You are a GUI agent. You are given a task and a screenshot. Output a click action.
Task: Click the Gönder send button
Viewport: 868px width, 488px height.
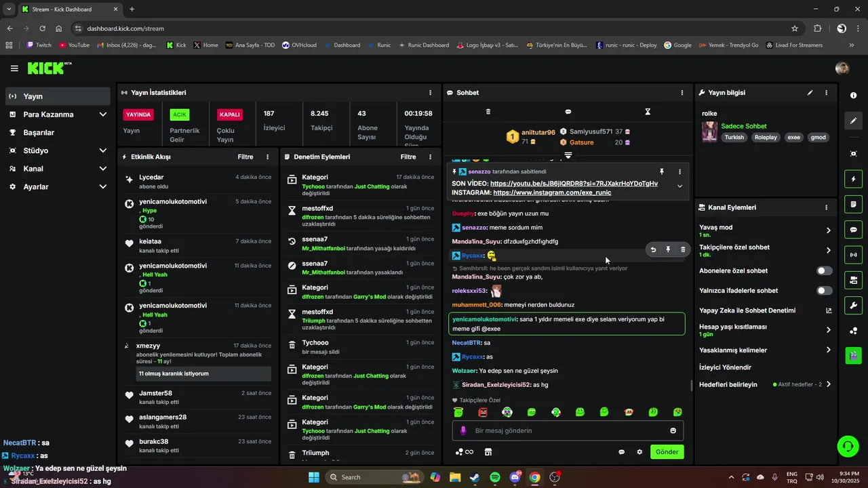point(667,452)
